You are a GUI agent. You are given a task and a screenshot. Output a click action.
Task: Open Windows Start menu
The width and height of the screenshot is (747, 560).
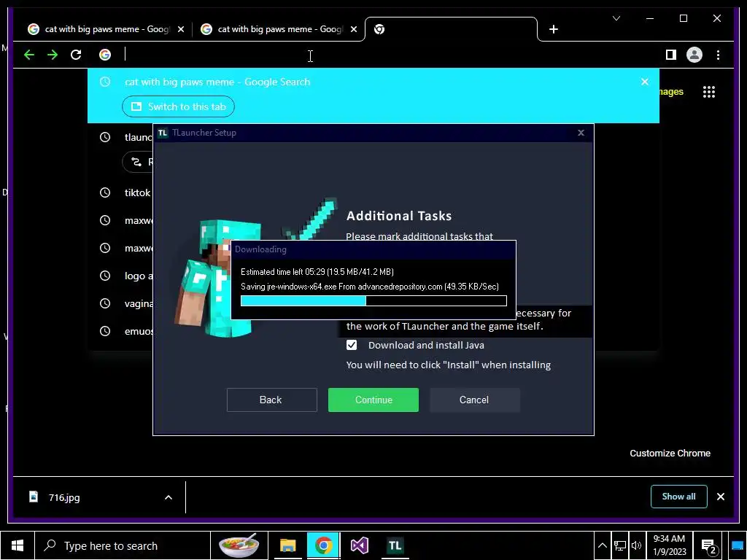pos(18,545)
